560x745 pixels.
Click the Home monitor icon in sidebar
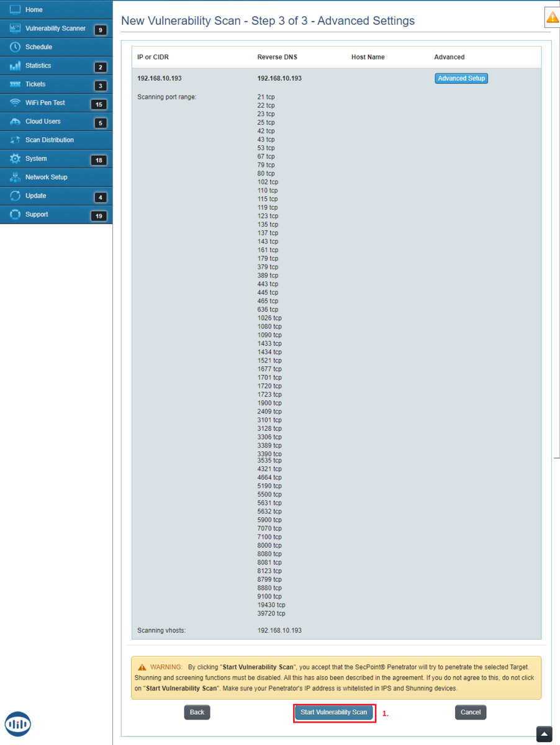(x=16, y=10)
